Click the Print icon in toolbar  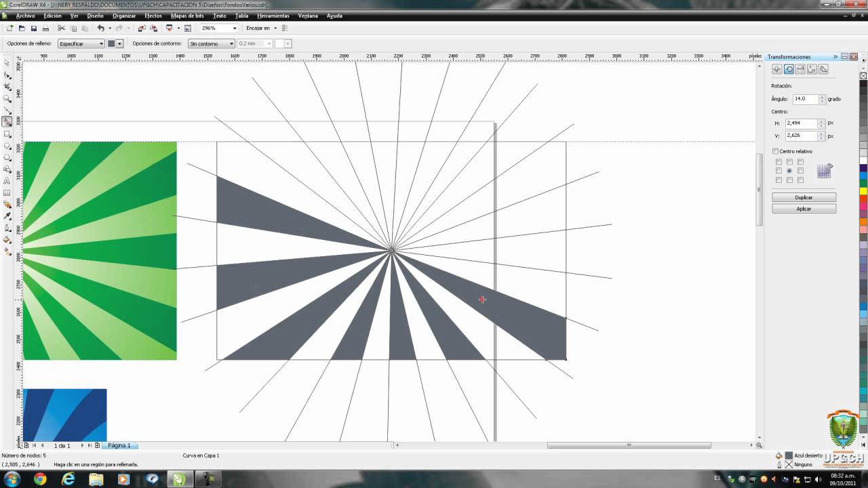[x=45, y=28]
